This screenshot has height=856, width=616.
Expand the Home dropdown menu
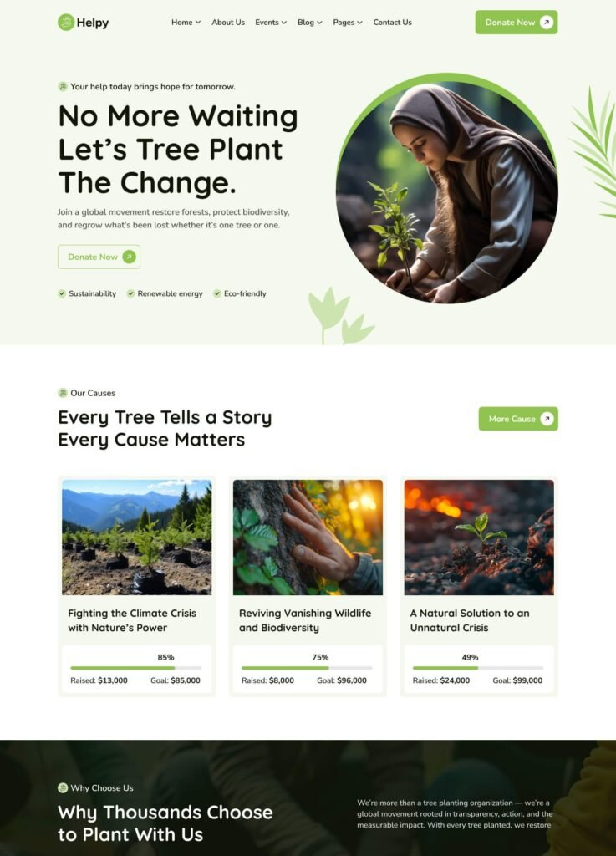(x=186, y=23)
